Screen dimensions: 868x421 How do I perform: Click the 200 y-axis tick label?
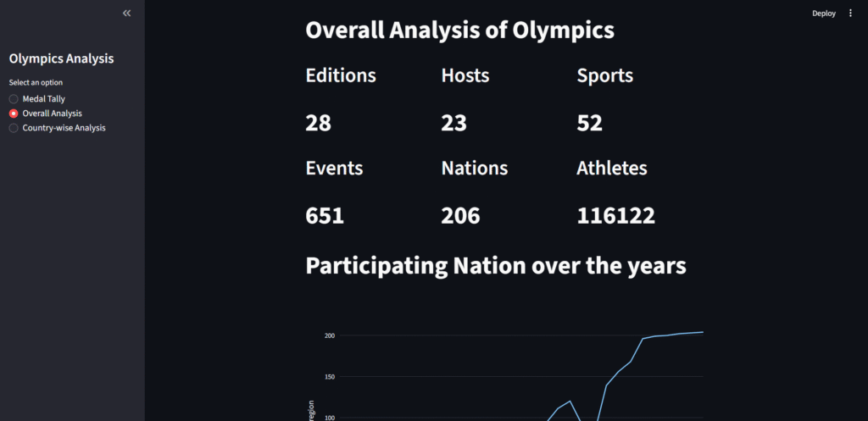329,335
